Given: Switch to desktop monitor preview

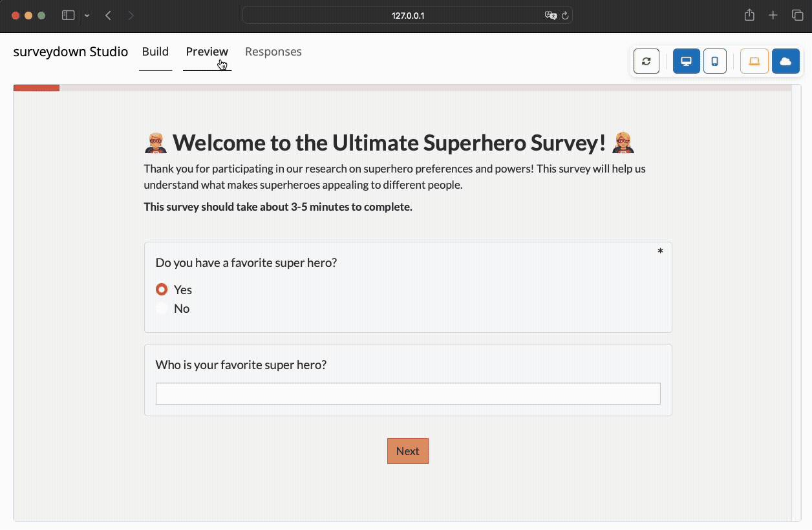Looking at the screenshot, I should (x=686, y=61).
